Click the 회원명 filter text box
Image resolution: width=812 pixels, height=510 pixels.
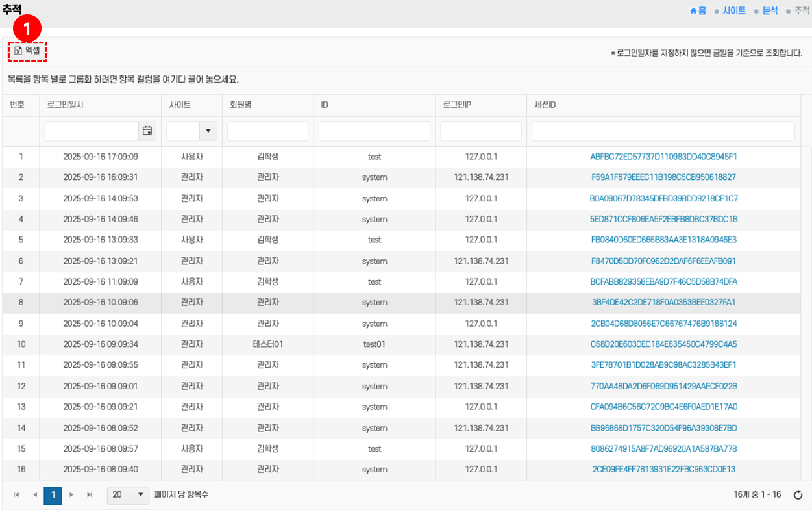tap(267, 131)
